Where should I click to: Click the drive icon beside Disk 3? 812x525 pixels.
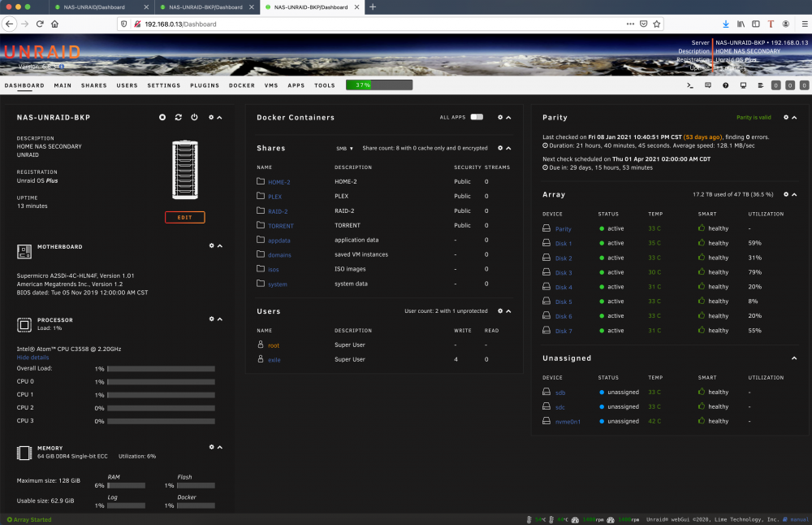(x=546, y=272)
